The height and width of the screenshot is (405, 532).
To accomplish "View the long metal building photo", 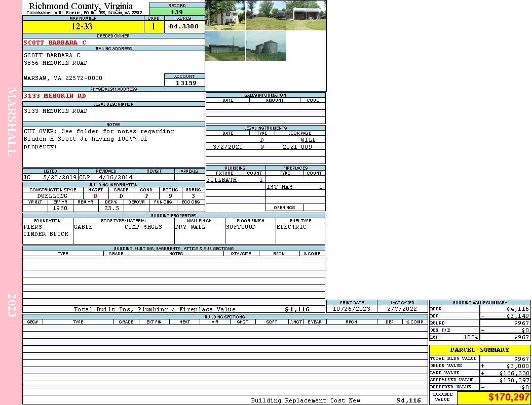I will [225, 46].
